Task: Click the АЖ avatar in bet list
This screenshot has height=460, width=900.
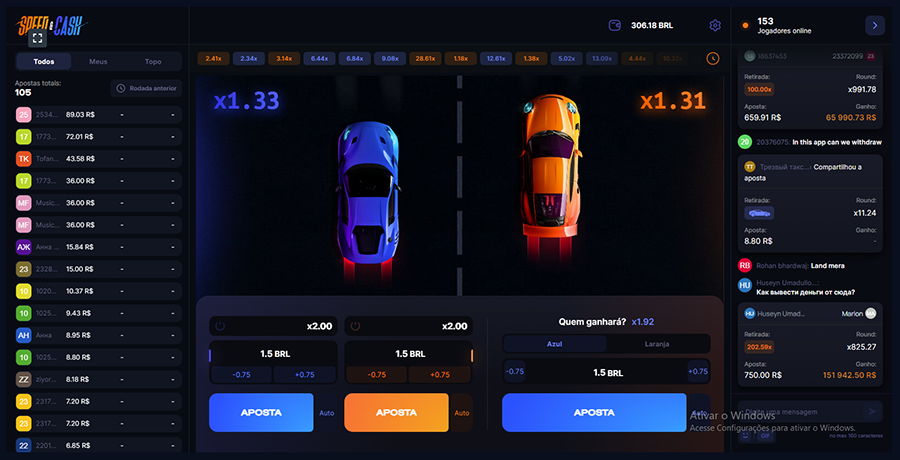Action: tap(24, 247)
